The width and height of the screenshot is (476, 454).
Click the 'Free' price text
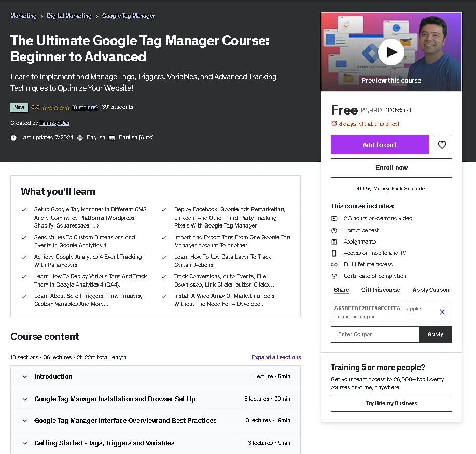(x=344, y=110)
